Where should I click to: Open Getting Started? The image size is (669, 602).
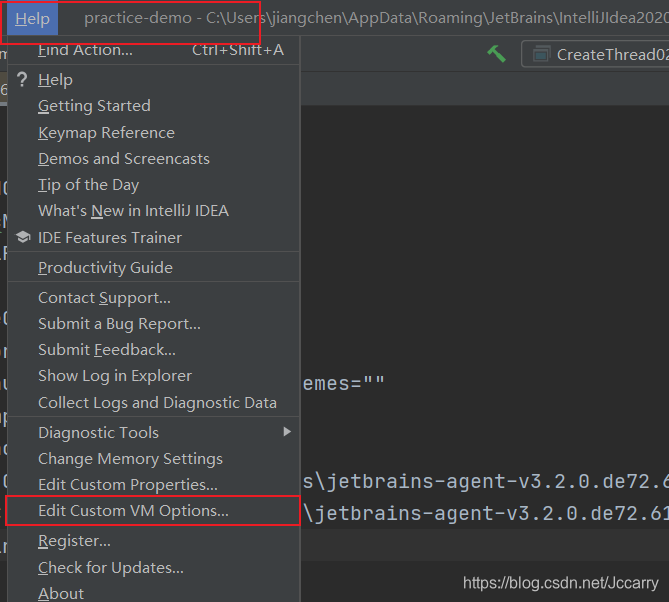pos(154,106)
